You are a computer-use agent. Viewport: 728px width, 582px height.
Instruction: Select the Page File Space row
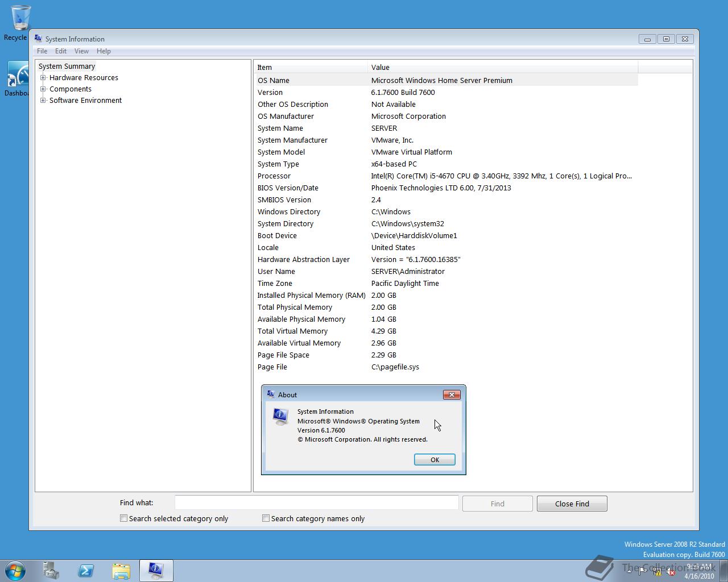click(x=446, y=355)
